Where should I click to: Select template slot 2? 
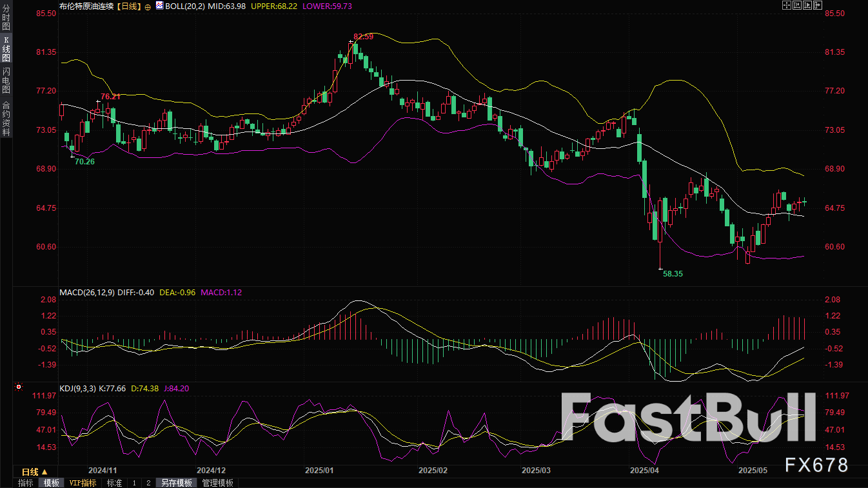click(x=148, y=483)
